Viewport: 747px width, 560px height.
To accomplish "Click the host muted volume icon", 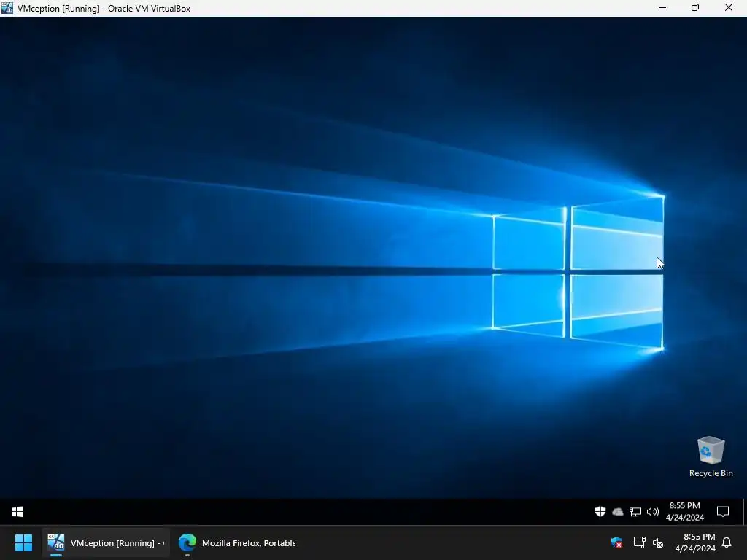I will point(658,542).
